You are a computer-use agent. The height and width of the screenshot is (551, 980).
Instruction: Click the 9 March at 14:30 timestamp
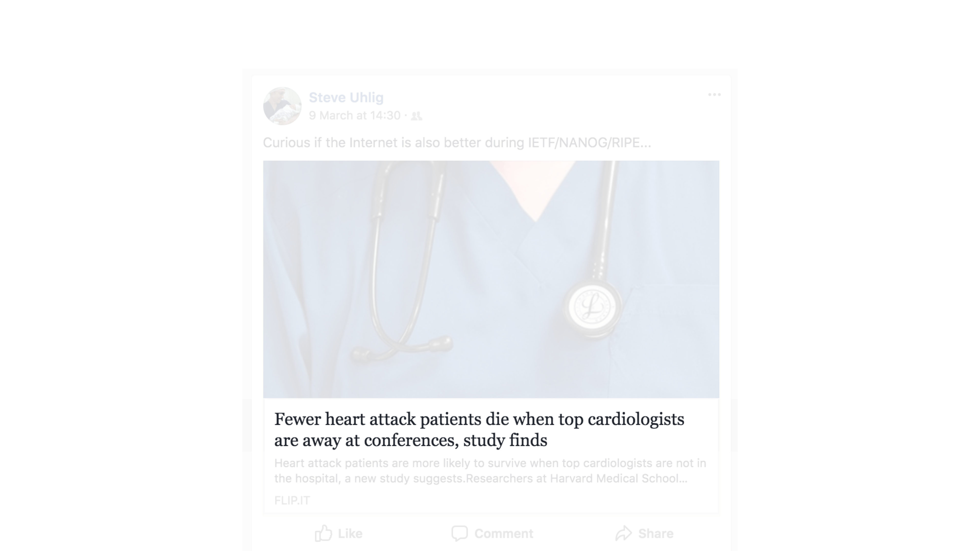tap(355, 116)
